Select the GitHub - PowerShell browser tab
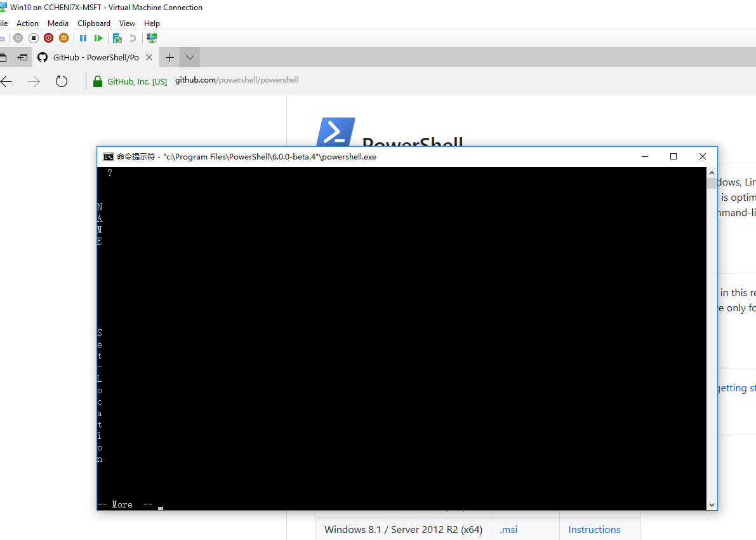Viewport: 756px width, 540px height. pyautogui.click(x=95, y=57)
